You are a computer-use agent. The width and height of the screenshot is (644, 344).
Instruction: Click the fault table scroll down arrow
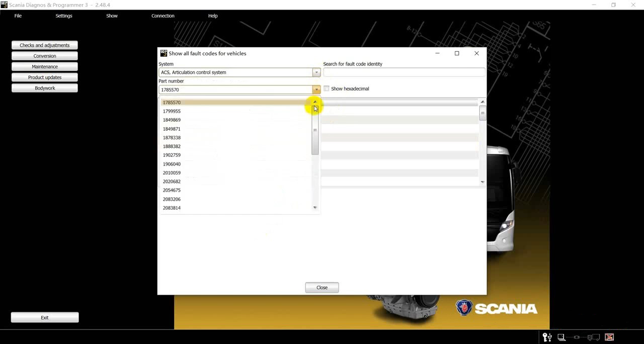click(x=482, y=182)
